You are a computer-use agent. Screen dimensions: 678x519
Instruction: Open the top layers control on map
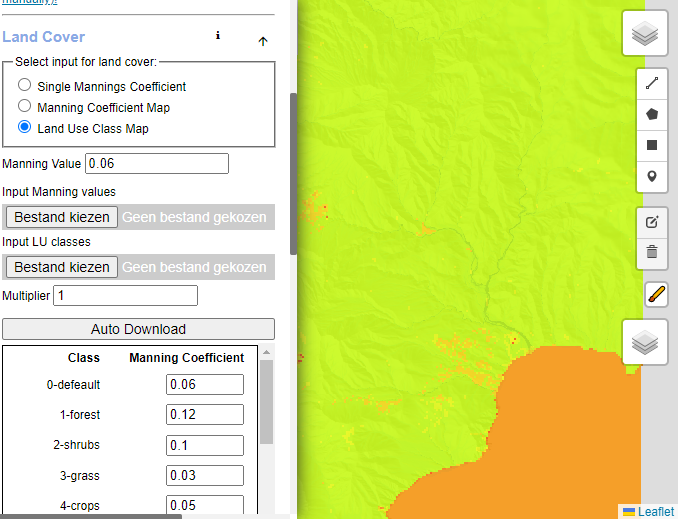(646, 35)
